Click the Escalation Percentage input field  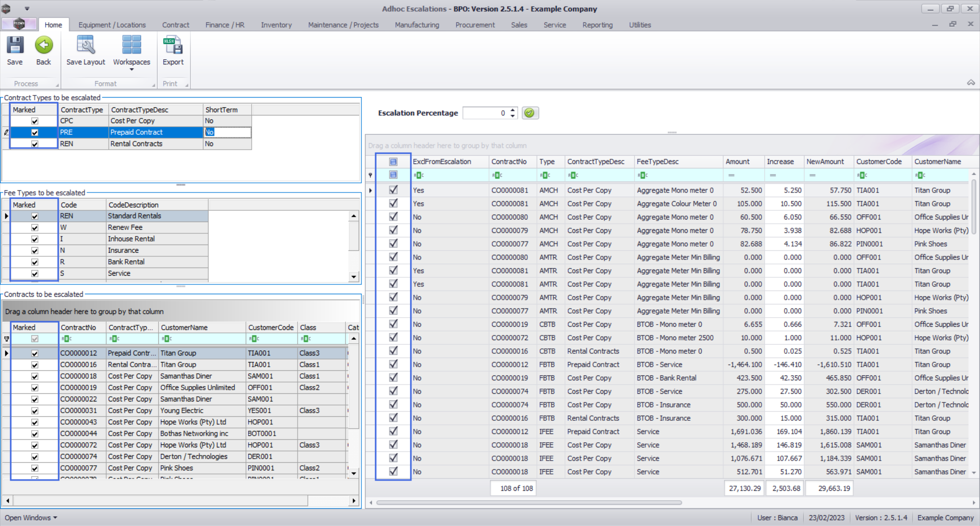485,113
